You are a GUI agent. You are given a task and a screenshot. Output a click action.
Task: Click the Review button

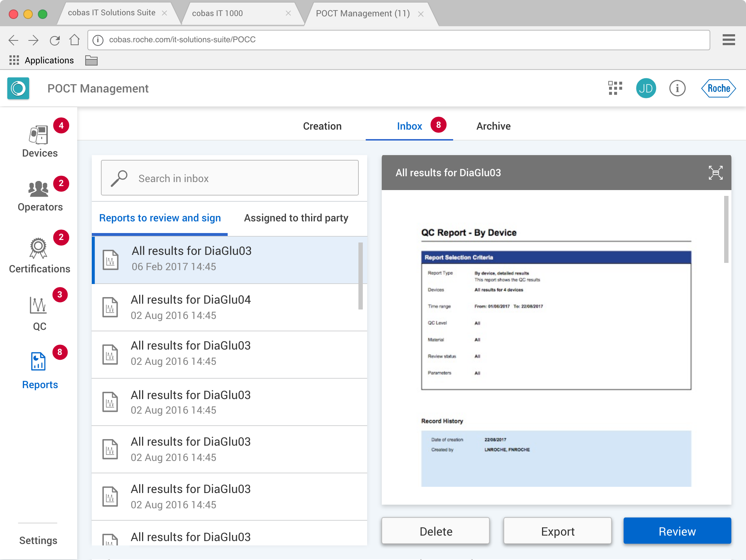677,531
